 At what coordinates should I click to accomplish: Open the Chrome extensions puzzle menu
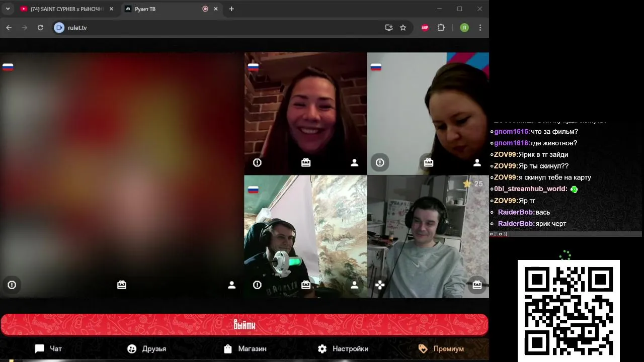441,28
